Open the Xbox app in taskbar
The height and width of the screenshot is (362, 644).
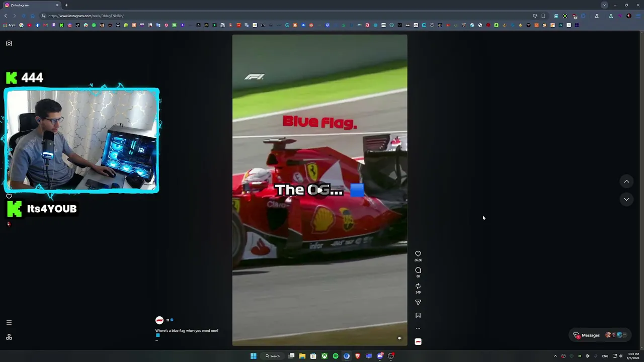tap(325, 356)
